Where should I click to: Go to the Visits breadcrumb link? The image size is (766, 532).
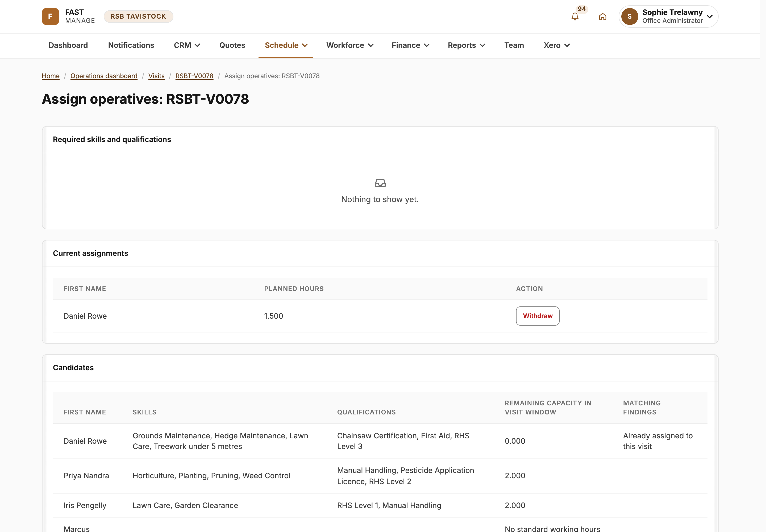point(156,76)
